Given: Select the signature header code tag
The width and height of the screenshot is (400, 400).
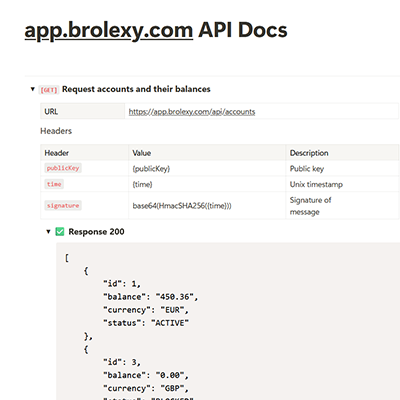Looking at the screenshot, I should coord(63,205).
